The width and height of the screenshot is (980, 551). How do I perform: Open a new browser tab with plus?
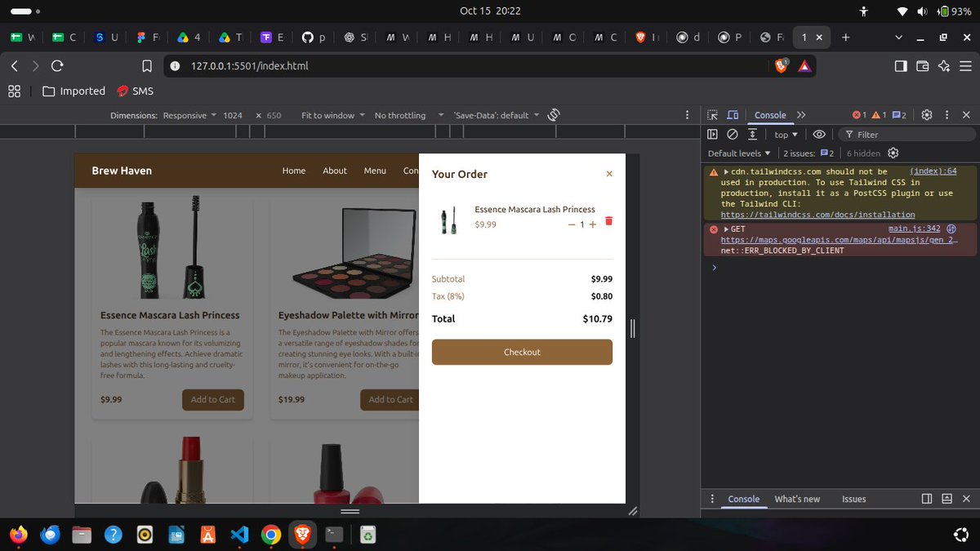click(x=845, y=37)
